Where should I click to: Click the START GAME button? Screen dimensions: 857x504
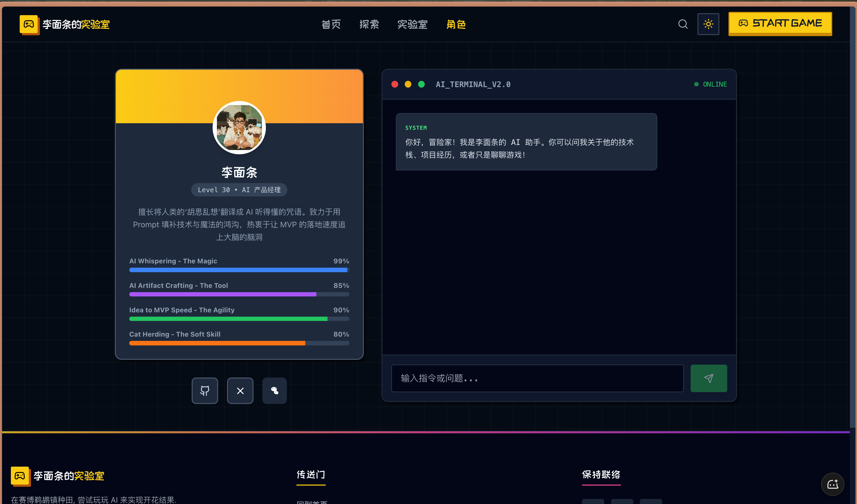pos(780,23)
